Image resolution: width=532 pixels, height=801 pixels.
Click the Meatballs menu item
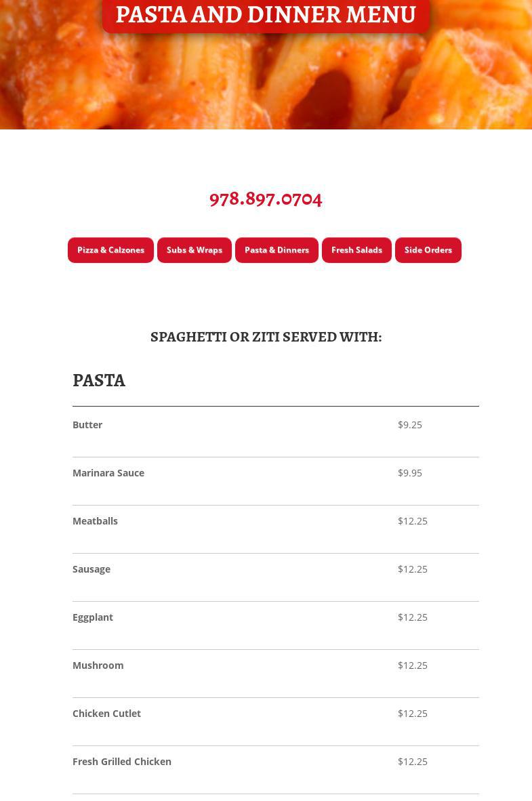(x=95, y=521)
